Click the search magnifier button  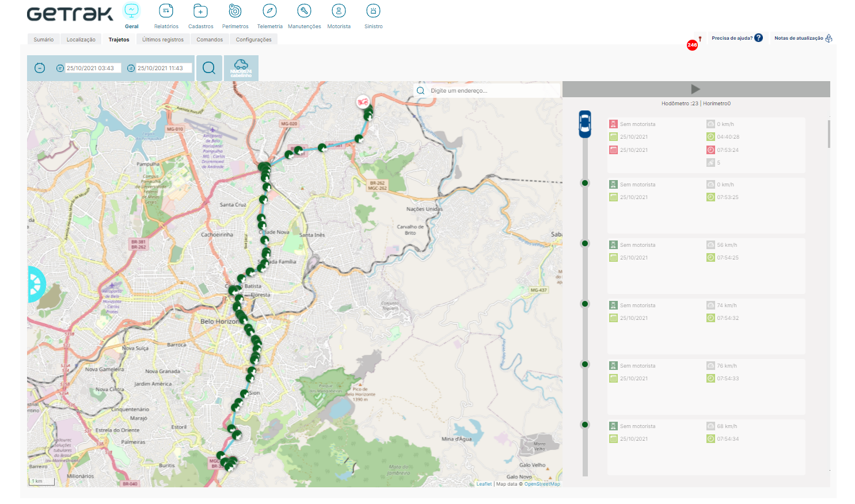(209, 68)
